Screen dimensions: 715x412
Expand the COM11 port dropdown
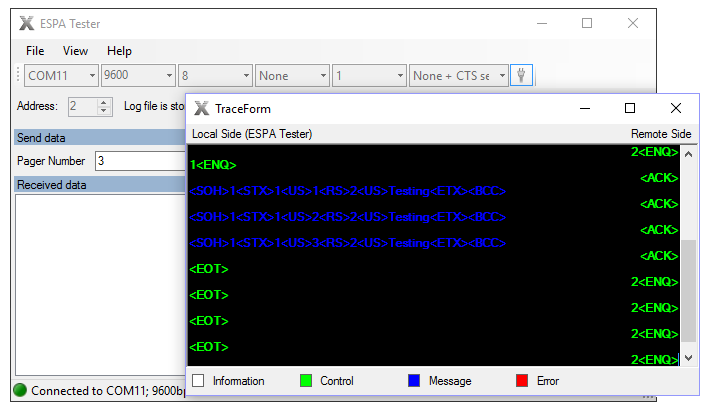92,76
